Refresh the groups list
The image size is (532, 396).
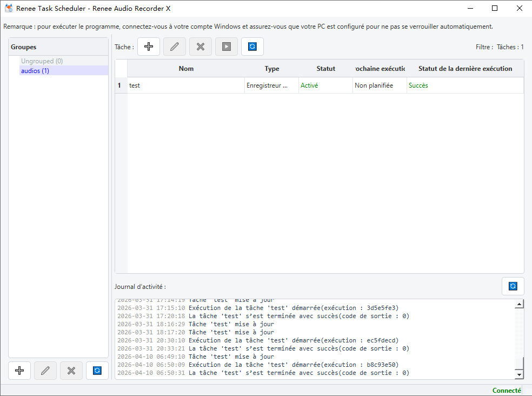(97, 371)
